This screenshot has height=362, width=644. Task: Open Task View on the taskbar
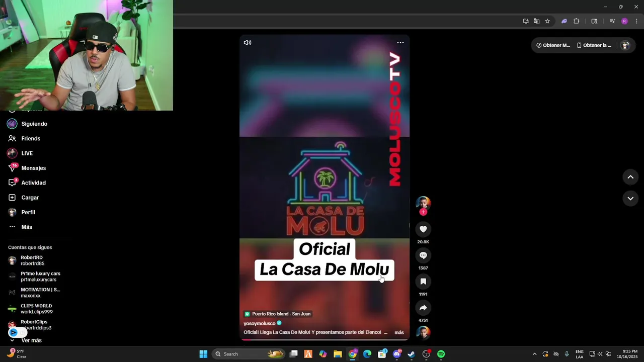[x=294, y=354]
